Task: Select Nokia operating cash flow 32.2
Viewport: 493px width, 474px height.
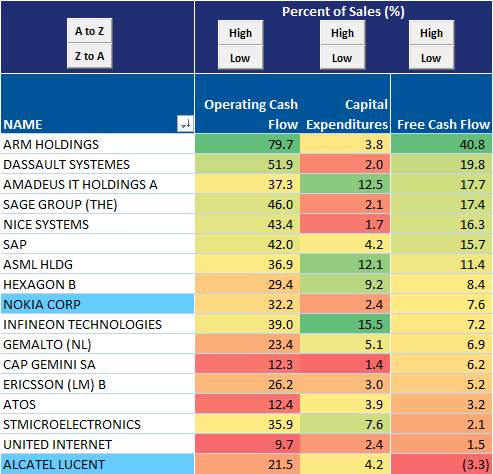Action: click(247, 304)
